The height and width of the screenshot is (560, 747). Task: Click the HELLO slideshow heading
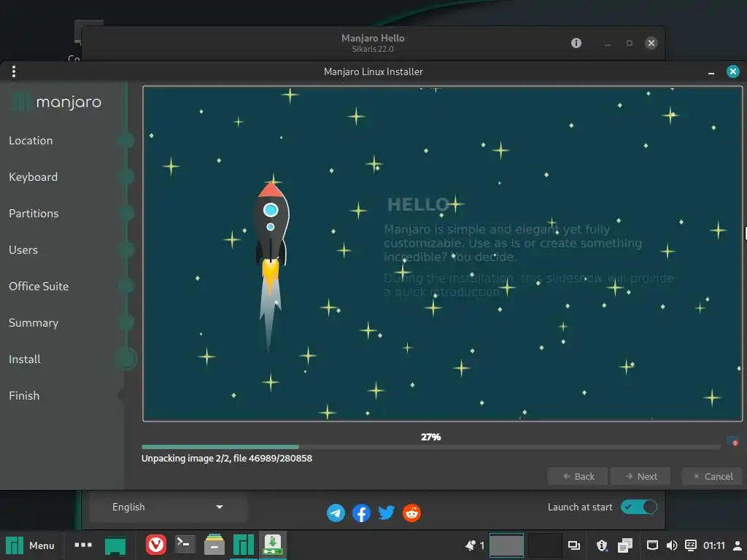tap(418, 205)
